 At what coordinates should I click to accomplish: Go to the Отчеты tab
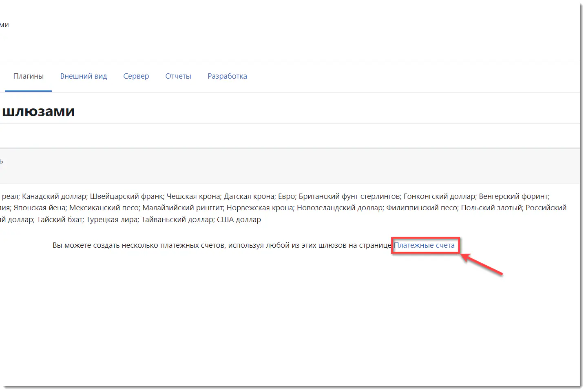pyautogui.click(x=178, y=76)
